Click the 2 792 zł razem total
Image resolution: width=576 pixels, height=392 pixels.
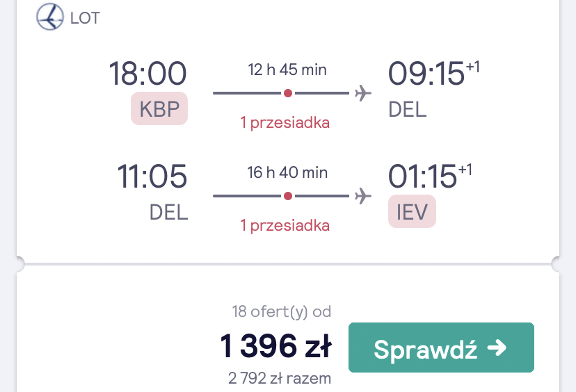(x=280, y=378)
